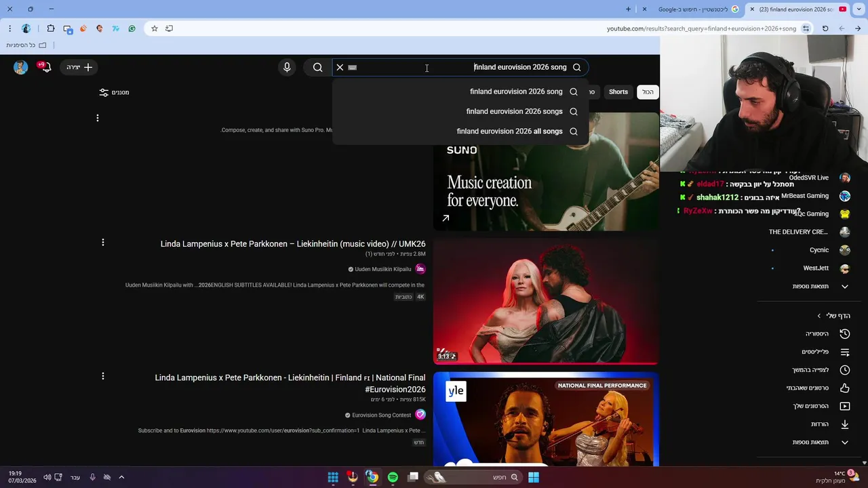The height and width of the screenshot is (488, 868).
Task: Open THE DELIVERY CRE... subscription
Action: click(x=810, y=232)
